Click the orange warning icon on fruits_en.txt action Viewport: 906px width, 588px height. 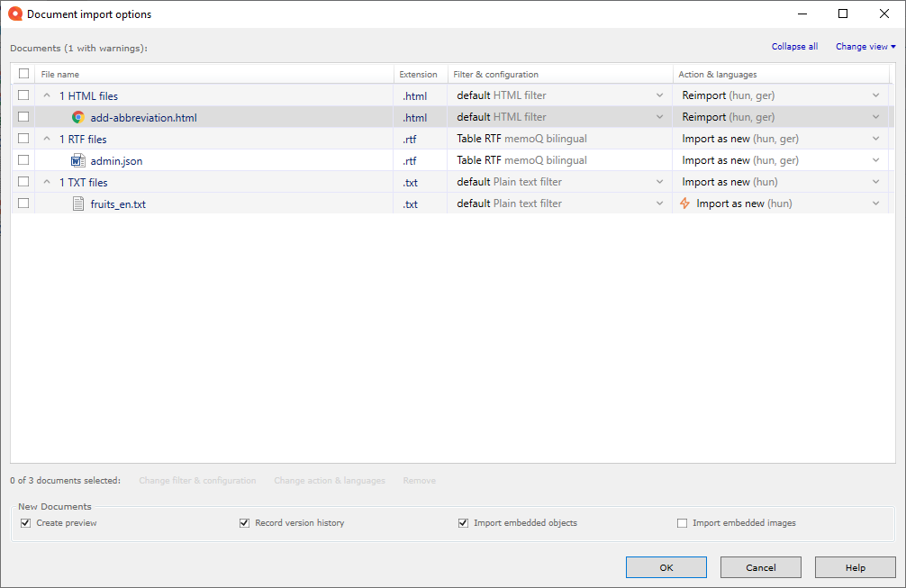684,204
